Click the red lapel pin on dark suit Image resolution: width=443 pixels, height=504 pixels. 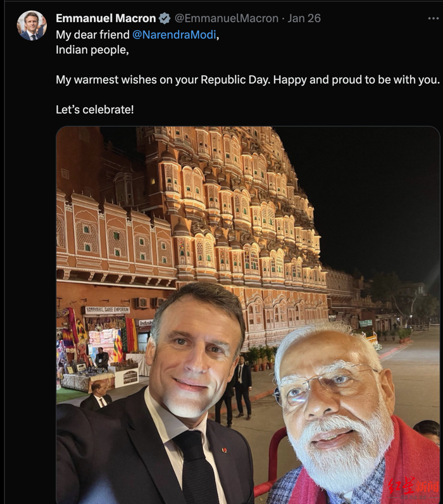224,450
